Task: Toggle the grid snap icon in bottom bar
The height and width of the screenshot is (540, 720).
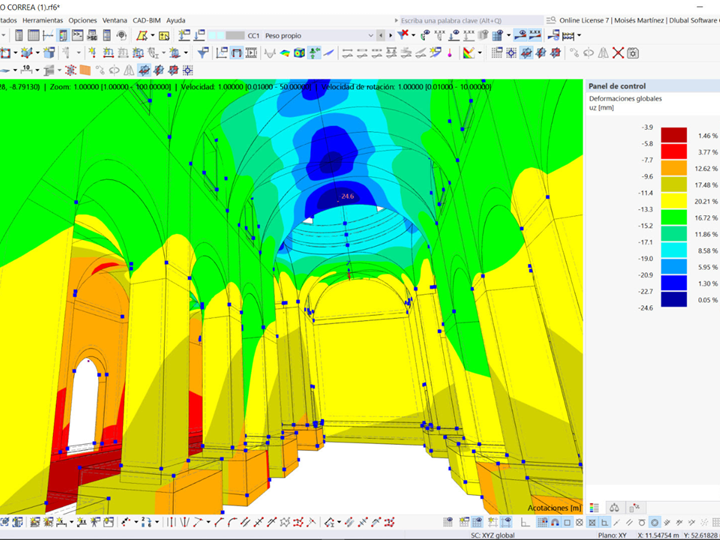Action: [x=543, y=523]
